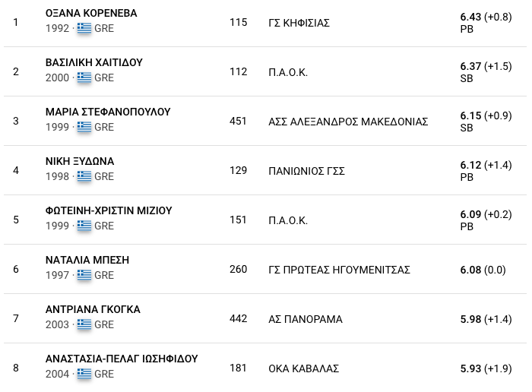532x392 pixels.
Task: Click the Greek flag beside ΦΩΤΕΙΝΗ-ΧΡΙΣΤΙΝ ΜΙΖΙΟΥ
Action: tap(84, 226)
